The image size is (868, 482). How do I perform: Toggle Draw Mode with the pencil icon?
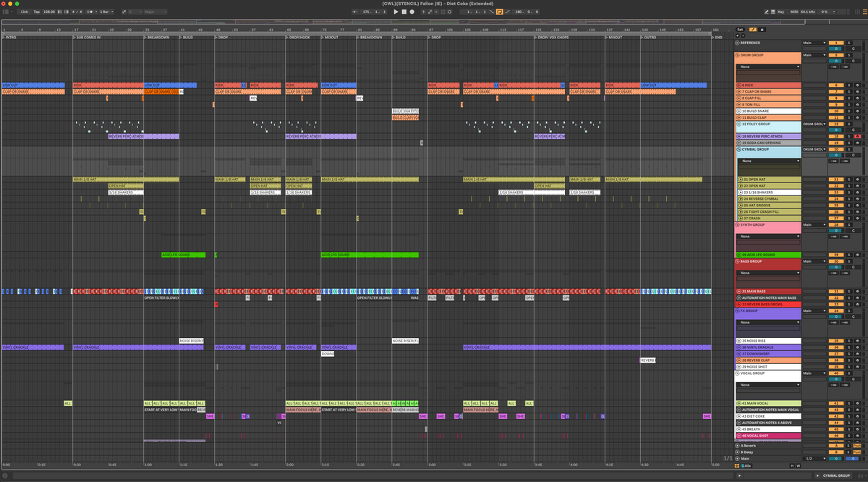point(767,12)
